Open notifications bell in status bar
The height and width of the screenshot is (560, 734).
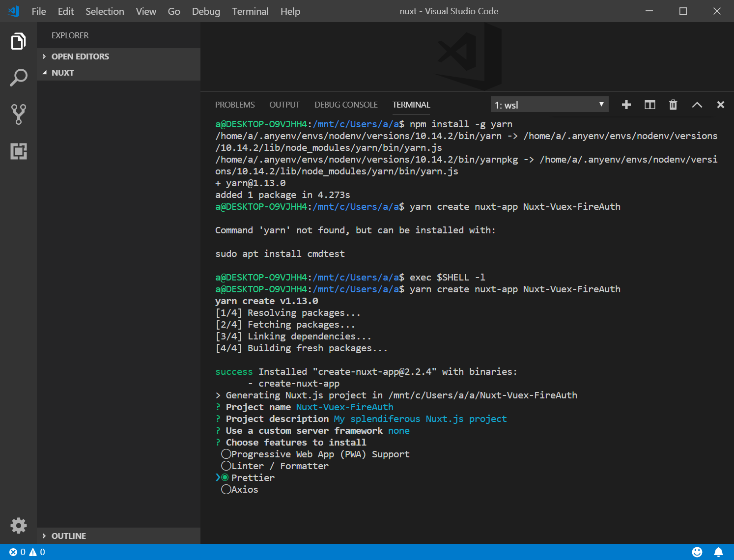718,552
